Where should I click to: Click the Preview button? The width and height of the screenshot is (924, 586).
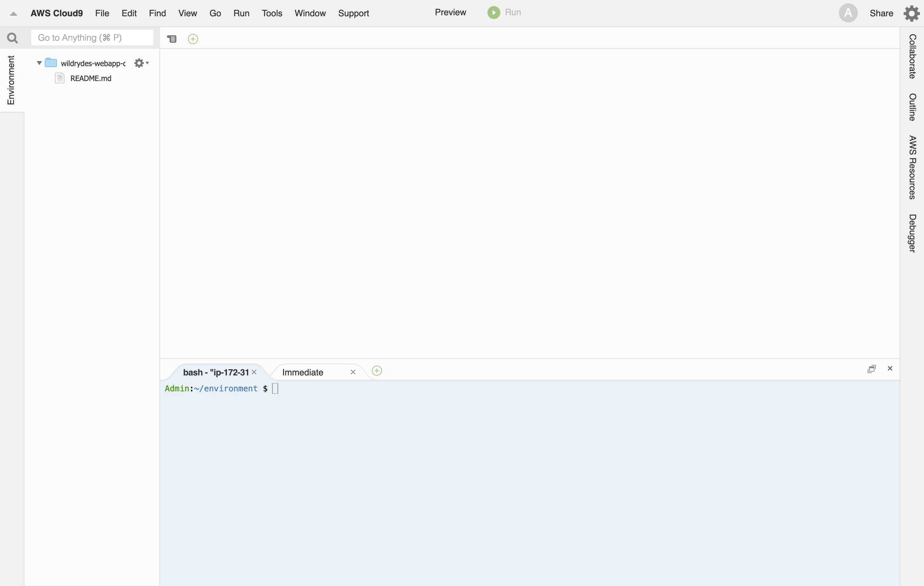[450, 13]
